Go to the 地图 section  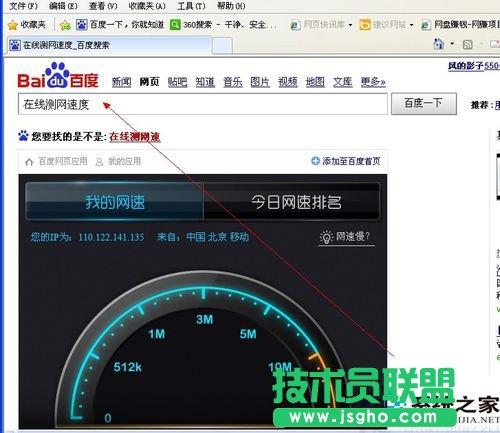(x=315, y=82)
